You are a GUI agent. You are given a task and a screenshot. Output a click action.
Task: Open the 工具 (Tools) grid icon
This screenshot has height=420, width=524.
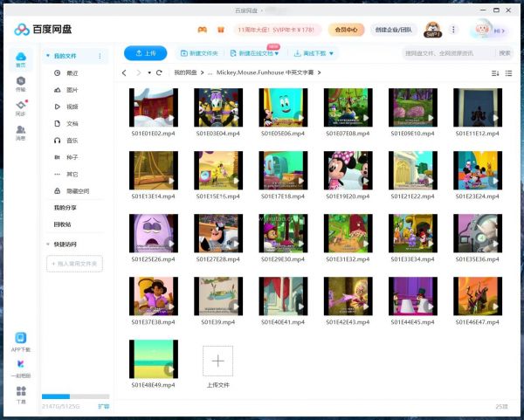20,394
